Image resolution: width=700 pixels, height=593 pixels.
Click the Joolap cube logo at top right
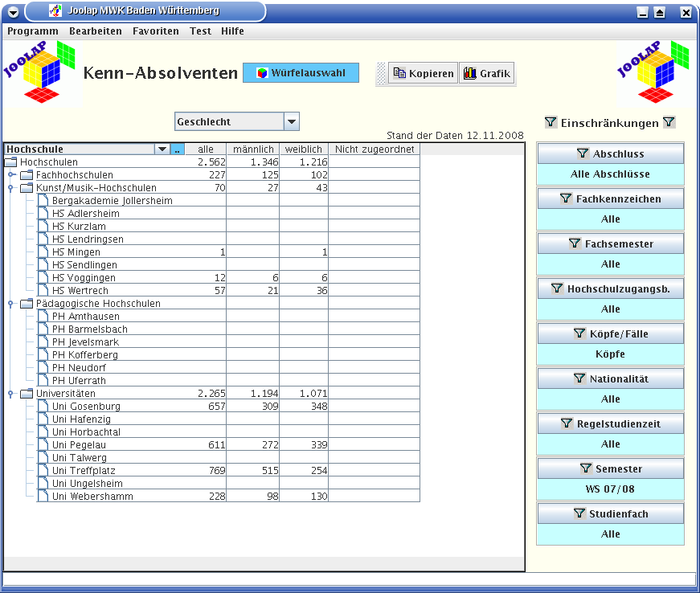[653, 73]
